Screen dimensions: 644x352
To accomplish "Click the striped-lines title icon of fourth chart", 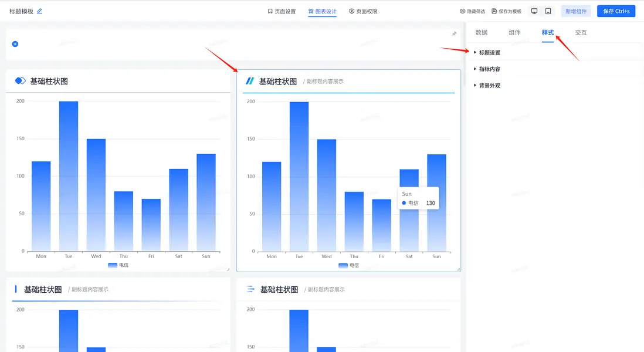I will click(250, 289).
